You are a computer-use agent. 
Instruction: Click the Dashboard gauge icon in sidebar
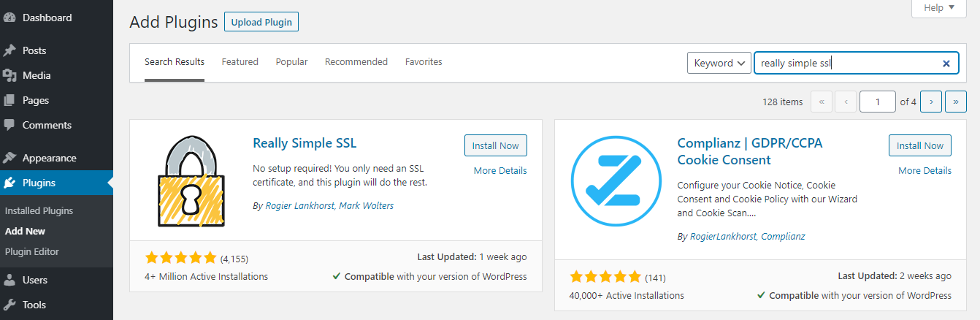pos(10,18)
